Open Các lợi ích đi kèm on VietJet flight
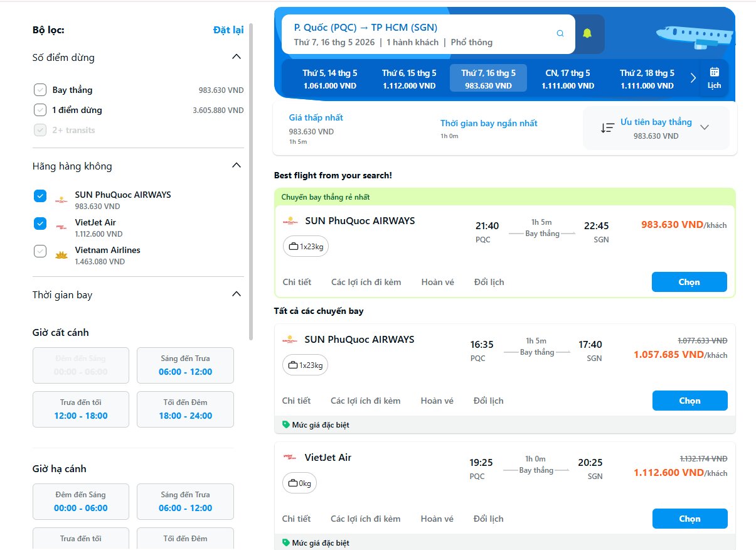The height and width of the screenshot is (550, 756). (x=366, y=519)
